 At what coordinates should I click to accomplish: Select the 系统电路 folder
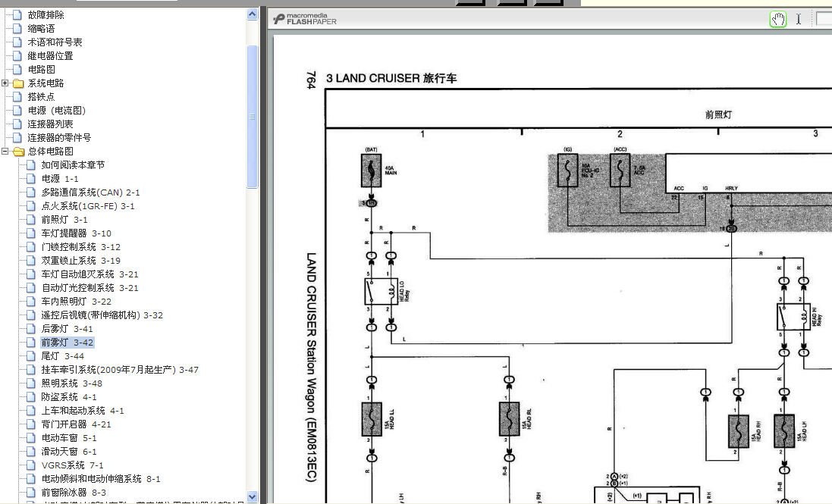point(46,83)
